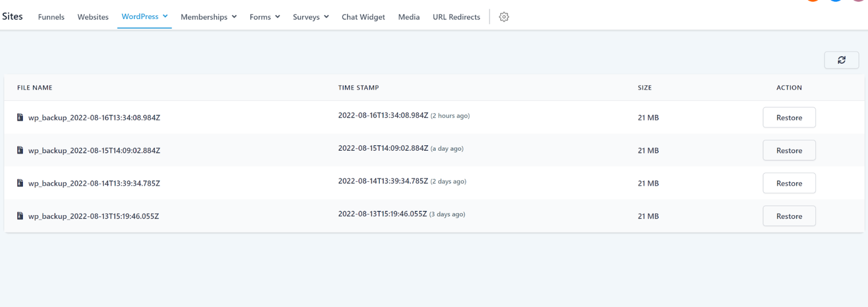Image resolution: width=868 pixels, height=307 pixels.
Task: Go to the Websites tab
Action: pos(93,17)
